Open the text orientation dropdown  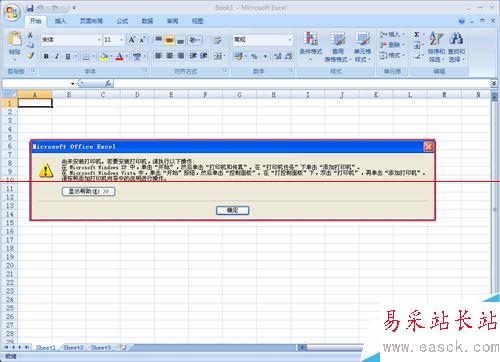pyautogui.click(x=195, y=40)
